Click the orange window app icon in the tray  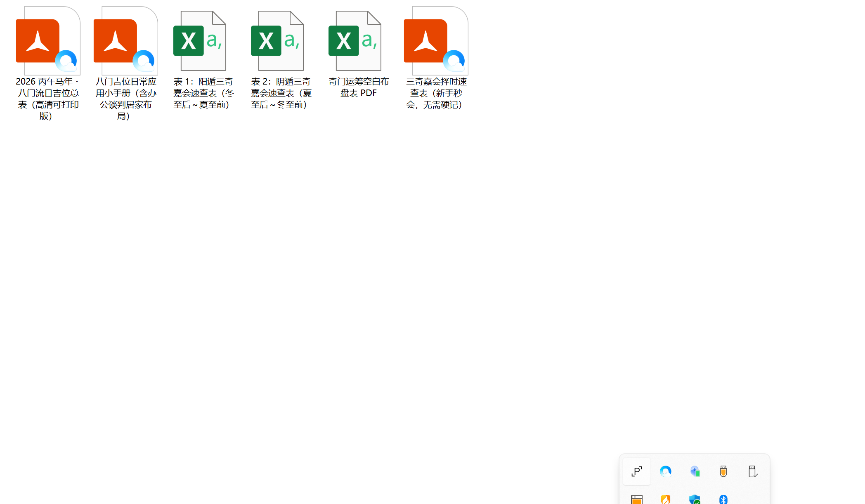pyautogui.click(x=637, y=501)
